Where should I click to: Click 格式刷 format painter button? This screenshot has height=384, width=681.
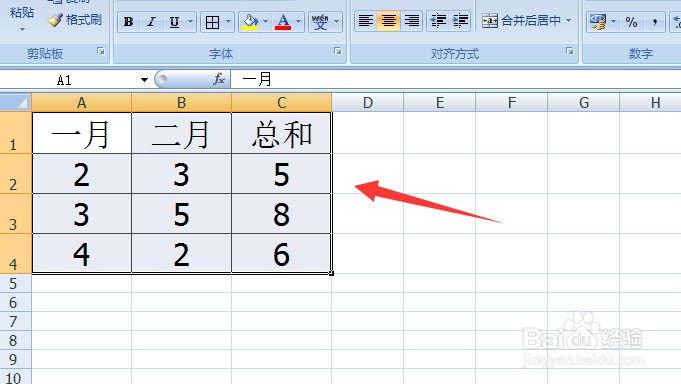(75, 20)
